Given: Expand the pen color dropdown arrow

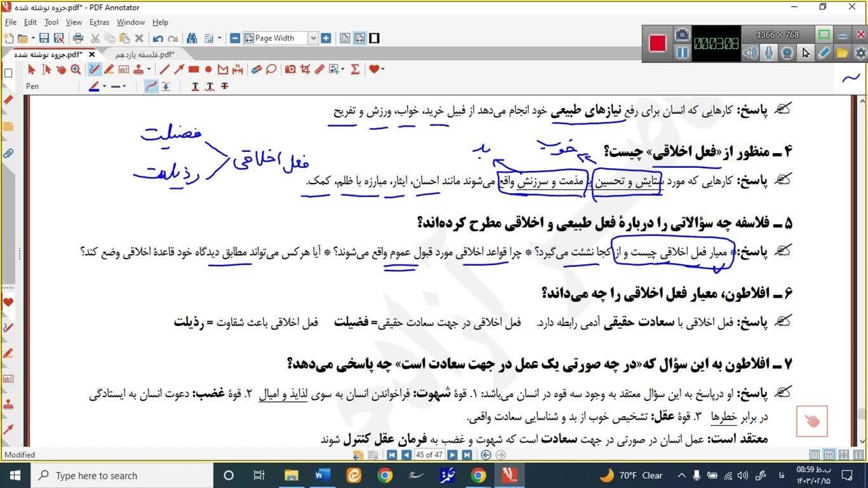Looking at the screenshot, I should [x=104, y=87].
